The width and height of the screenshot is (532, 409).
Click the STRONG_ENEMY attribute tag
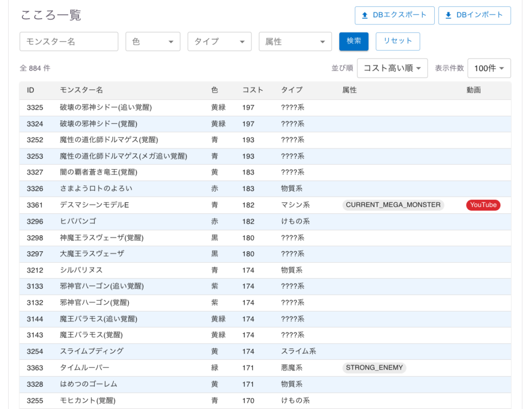point(374,367)
